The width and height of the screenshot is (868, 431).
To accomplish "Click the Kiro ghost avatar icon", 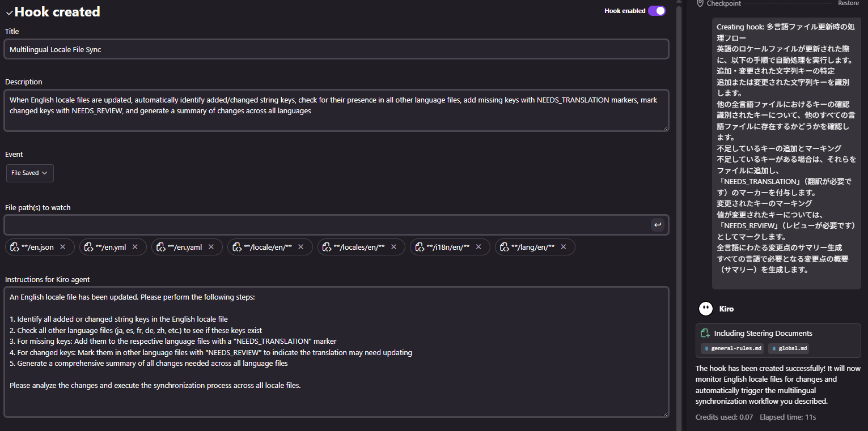I will (x=706, y=309).
